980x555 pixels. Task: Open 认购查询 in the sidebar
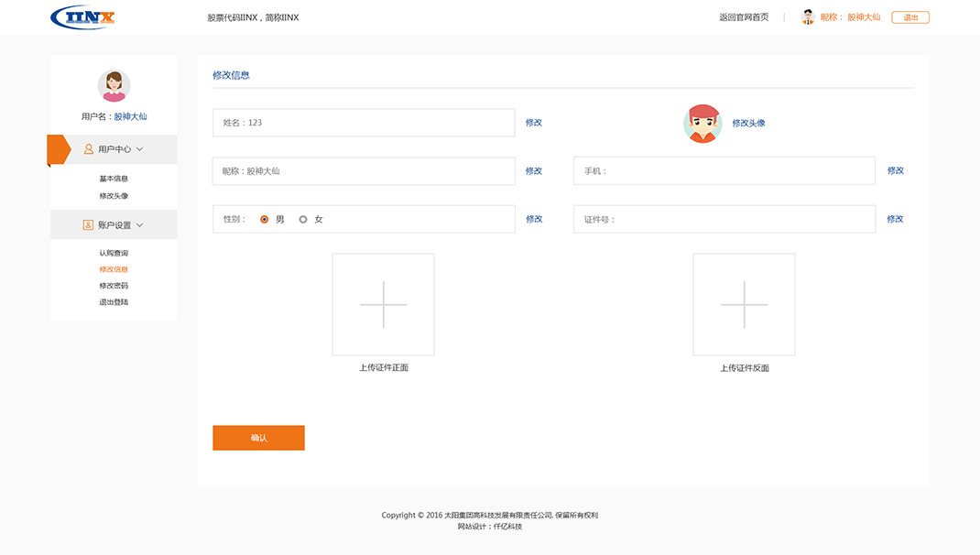coord(114,253)
